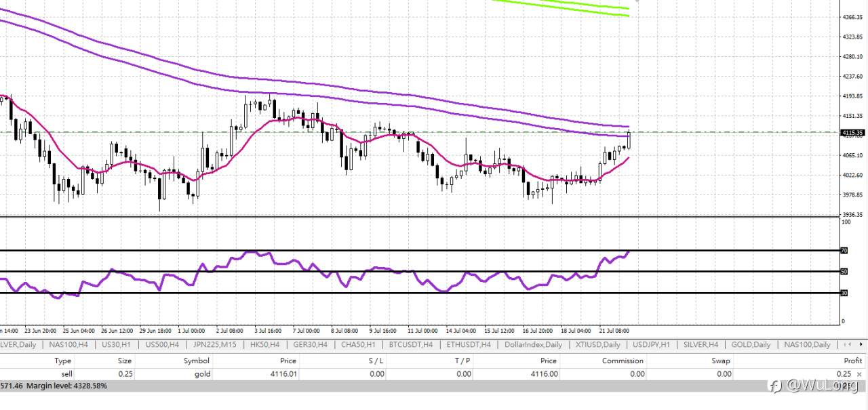868x410 pixels.
Task: Select the 'sell' type cell
Action: point(66,374)
